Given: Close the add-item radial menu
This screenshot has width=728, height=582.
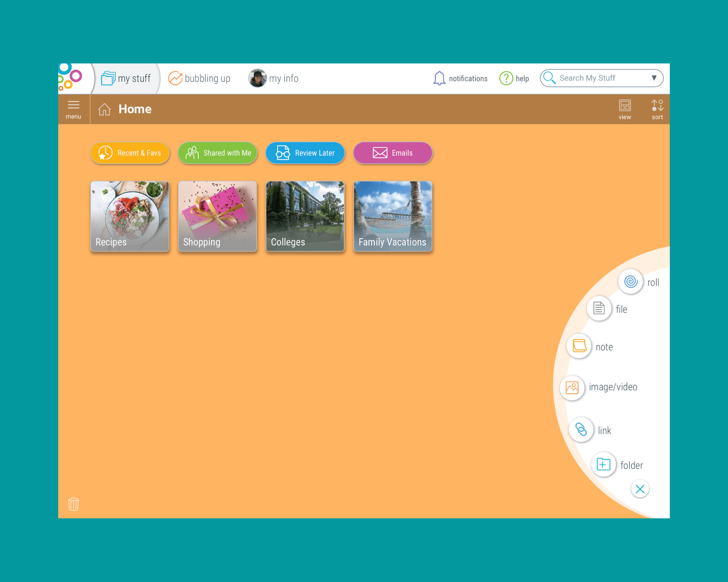Looking at the screenshot, I should tap(640, 489).
